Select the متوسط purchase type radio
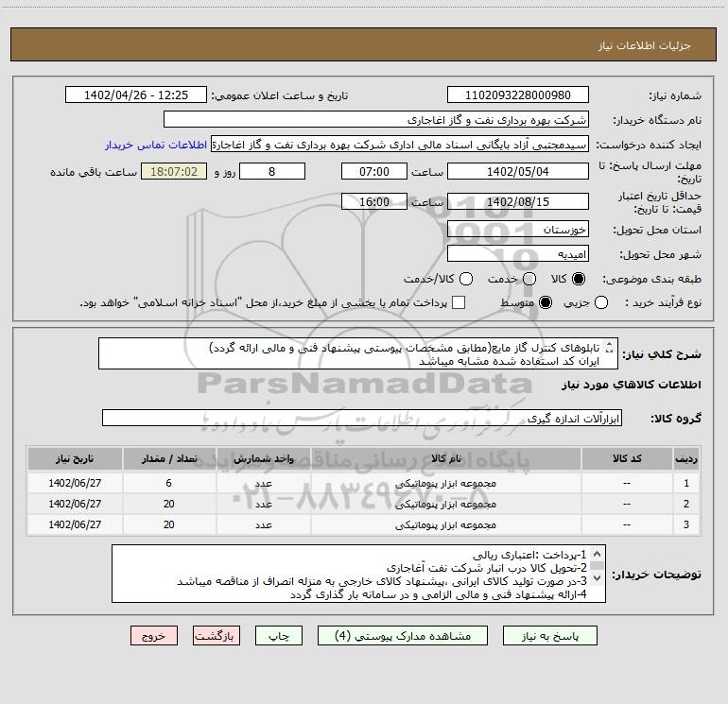The image size is (728, 704). pyautogui.click(x=546, y=302)
